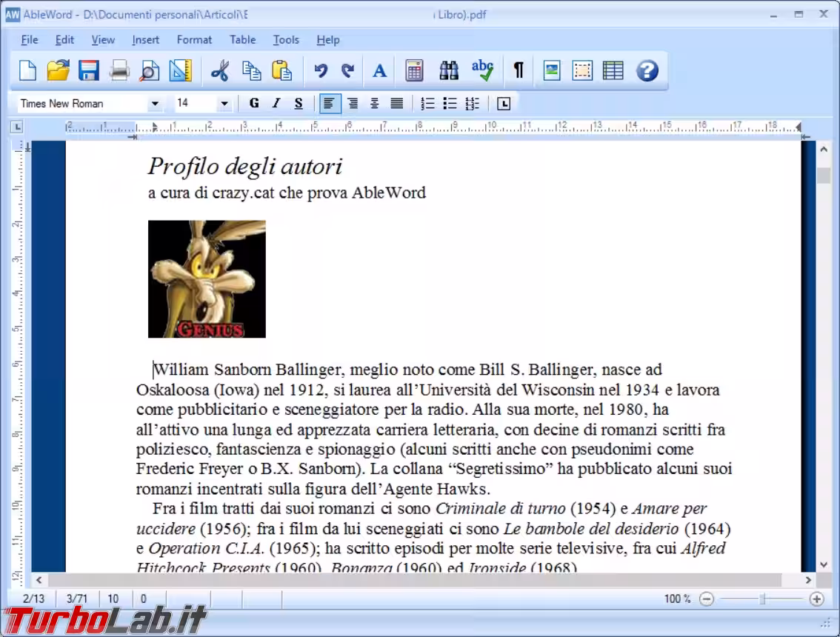
Task: Open Find with the binoculars icon
Action: [x=448, y=70]
